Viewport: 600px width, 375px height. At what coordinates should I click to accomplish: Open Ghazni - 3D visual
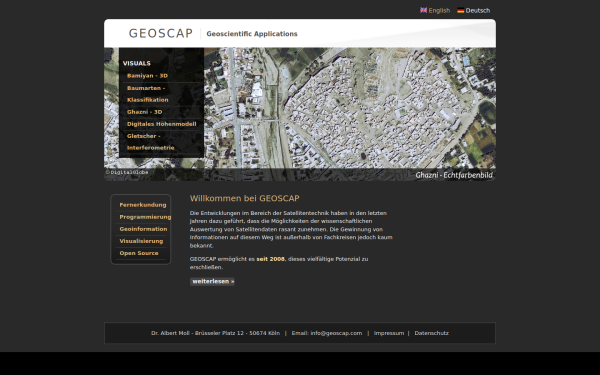pyautogui.click(x=145, y=112)
